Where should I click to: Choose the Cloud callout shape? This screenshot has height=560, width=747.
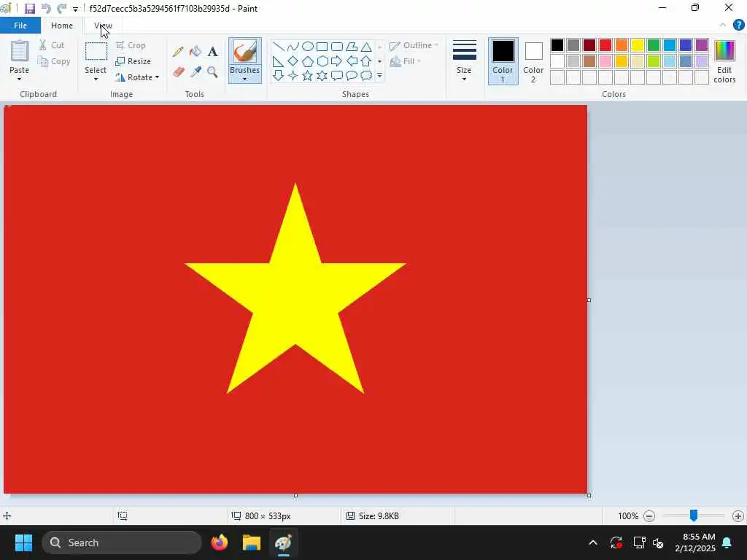[366, 75]
